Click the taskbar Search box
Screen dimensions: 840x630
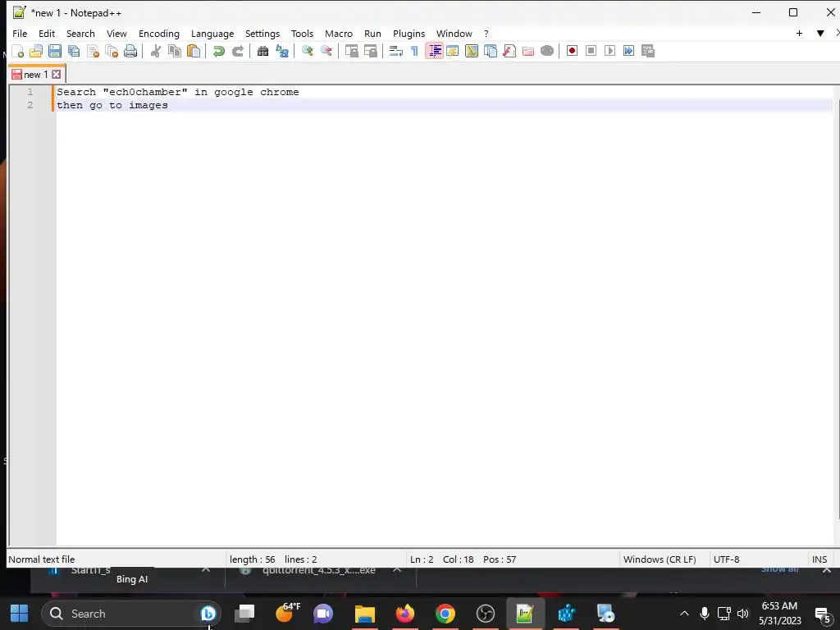(130, 614)
